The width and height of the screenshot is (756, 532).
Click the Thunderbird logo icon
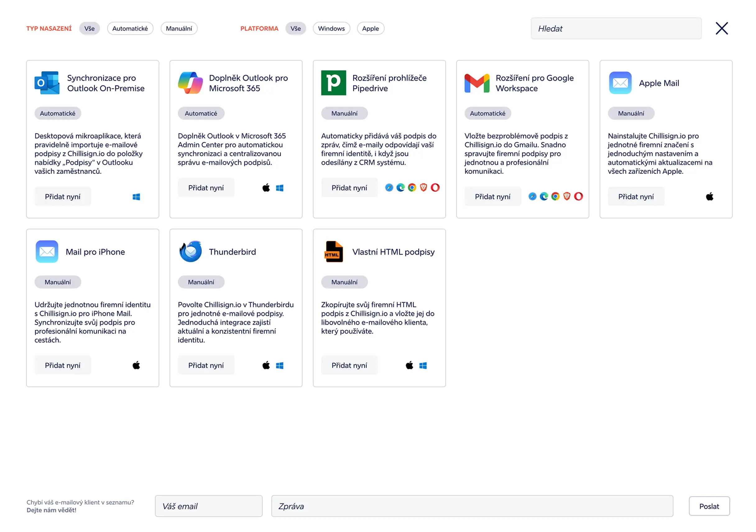190,251
